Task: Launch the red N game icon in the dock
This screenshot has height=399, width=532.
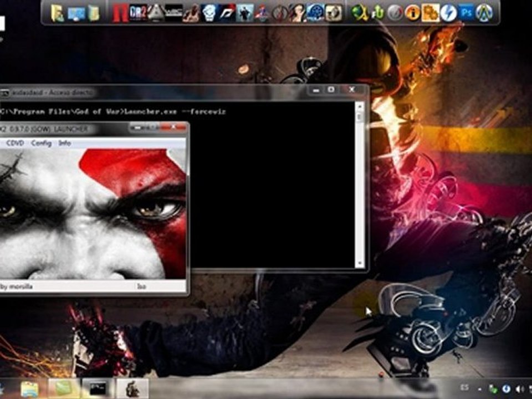Action: tap(120, 13)
